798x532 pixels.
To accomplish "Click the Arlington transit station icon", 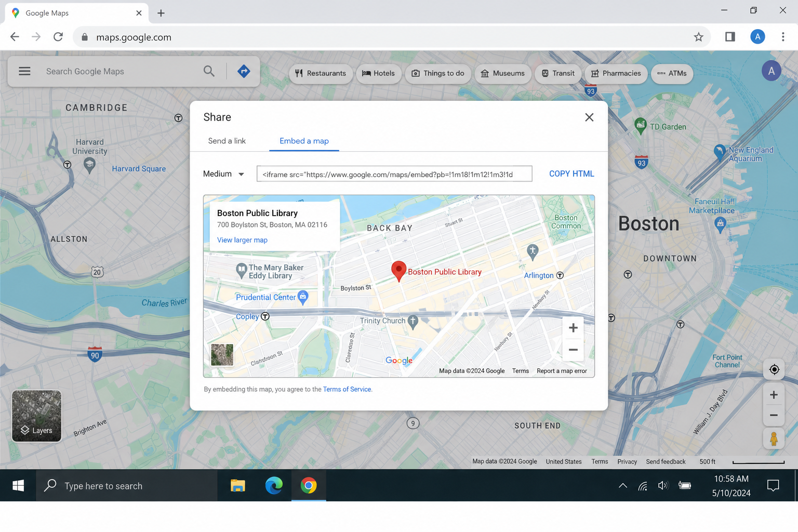I will click(560, 275).
